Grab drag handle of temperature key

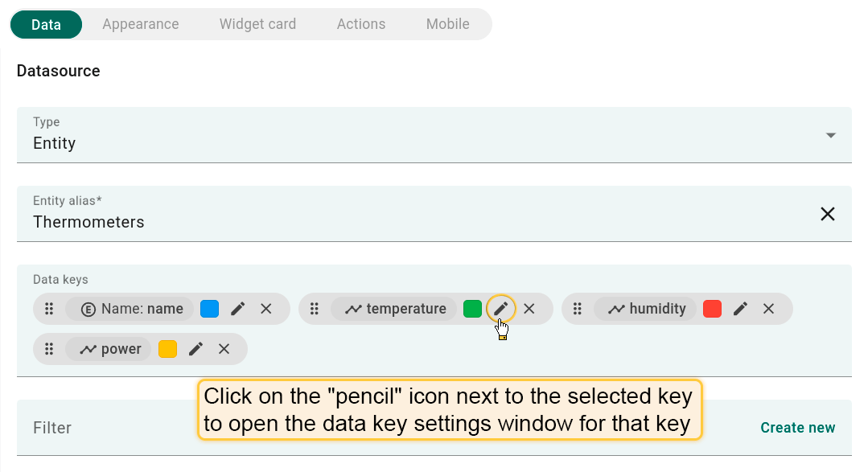point(315,309)
